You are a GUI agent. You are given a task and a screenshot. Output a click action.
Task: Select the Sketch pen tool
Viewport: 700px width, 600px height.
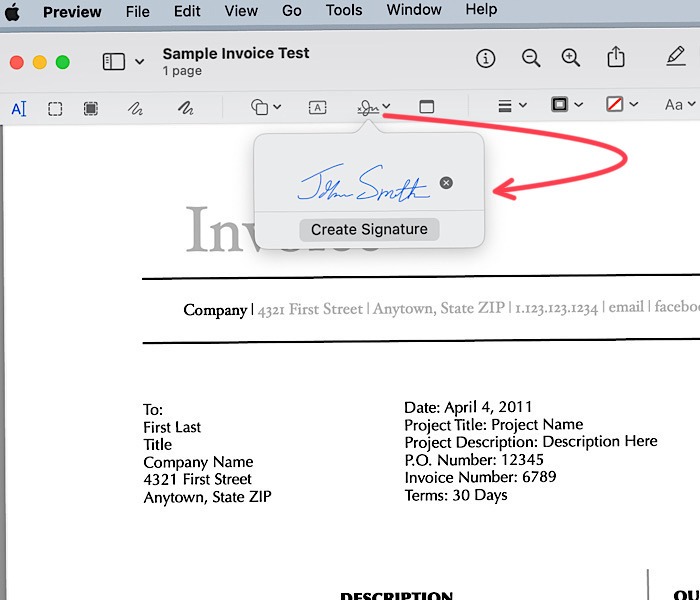[135, 107]
